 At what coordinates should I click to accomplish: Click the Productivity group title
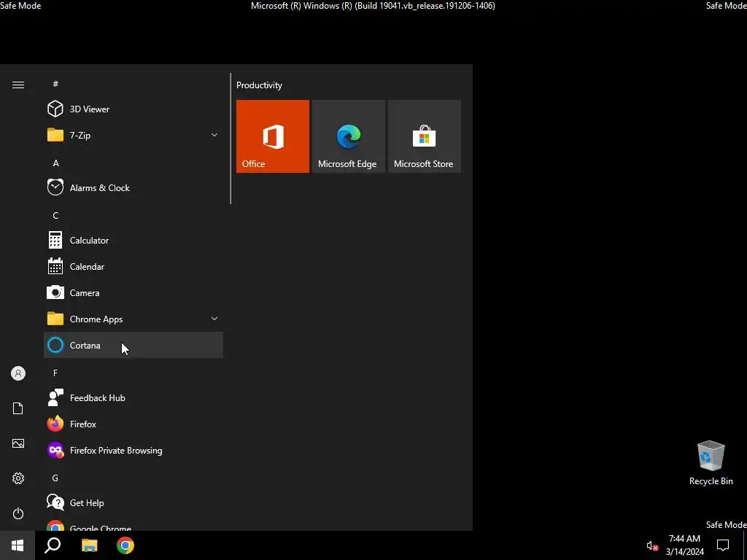[x=259, y=85]
